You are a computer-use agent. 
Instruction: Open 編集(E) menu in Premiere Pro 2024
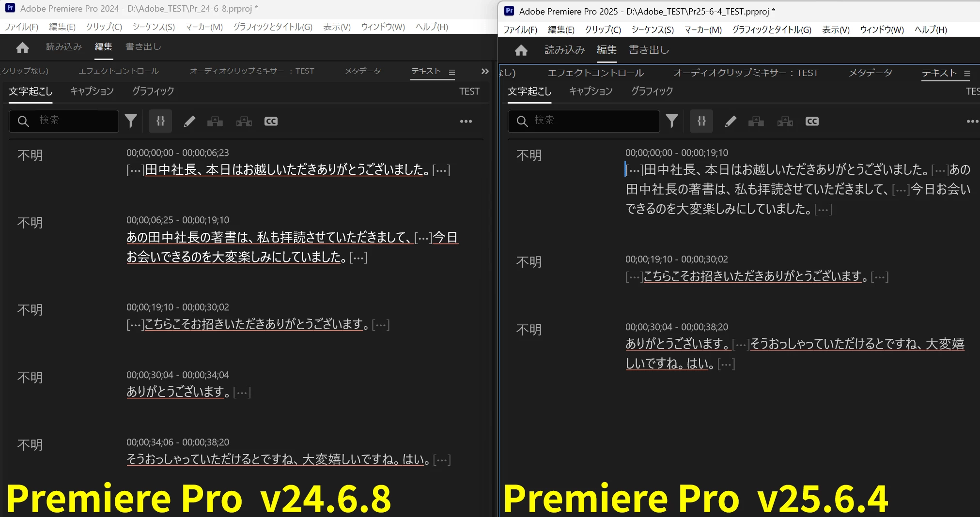(62, 27)
